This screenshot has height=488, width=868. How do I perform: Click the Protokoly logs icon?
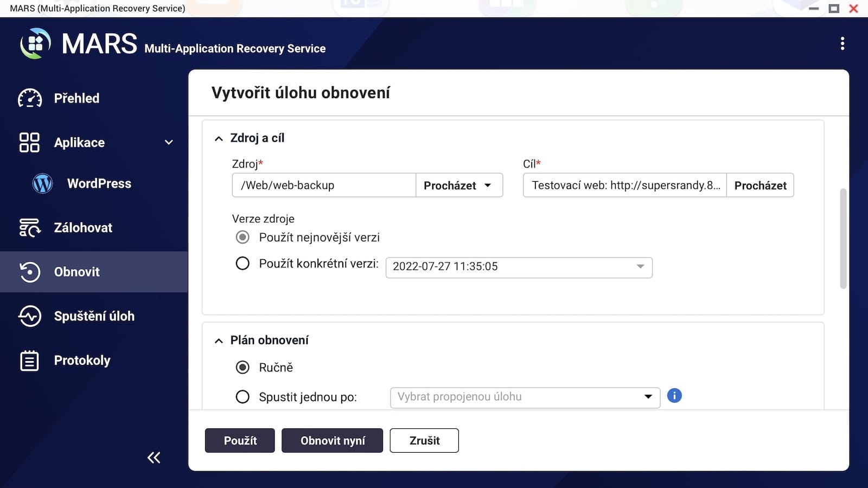[29, 361]
